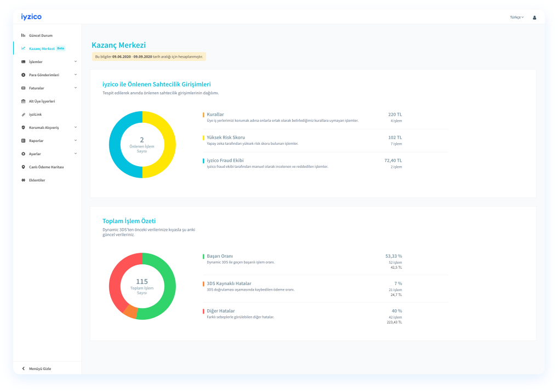Click the Canlı Ödeme Haritası pin icon

click(x=23, y=167)
